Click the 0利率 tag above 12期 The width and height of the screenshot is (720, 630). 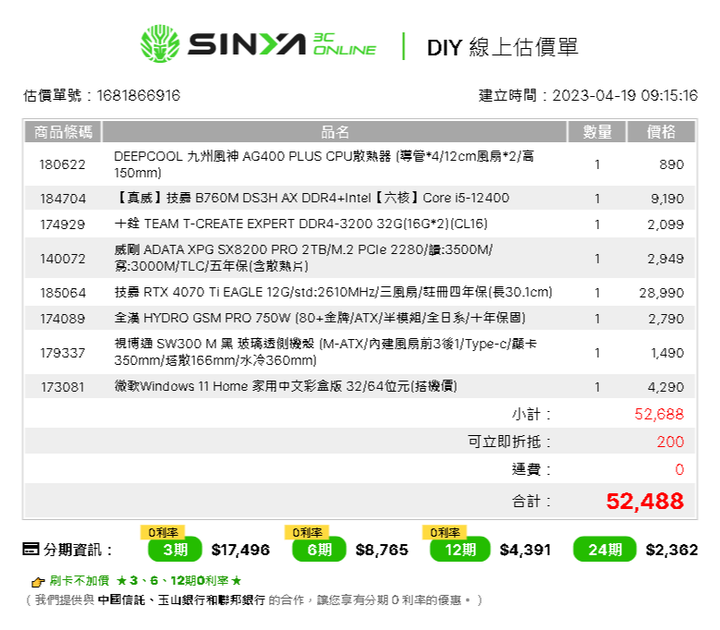coord(444,532)
